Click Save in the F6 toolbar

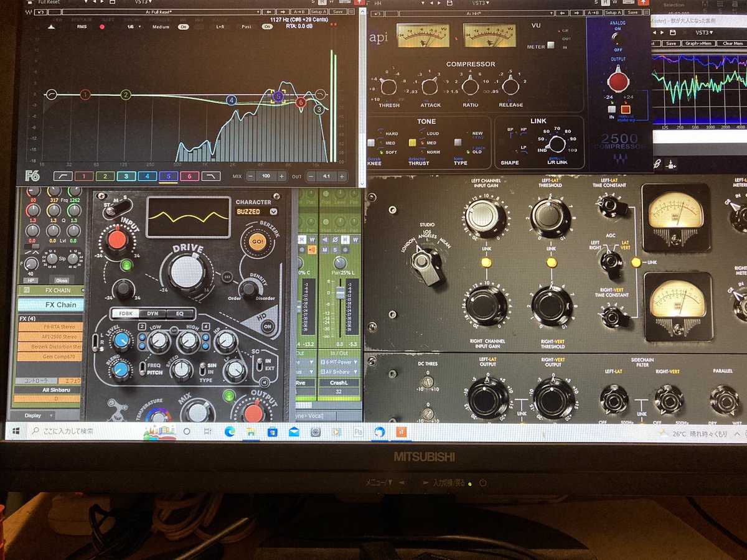[x=337, y=12]
